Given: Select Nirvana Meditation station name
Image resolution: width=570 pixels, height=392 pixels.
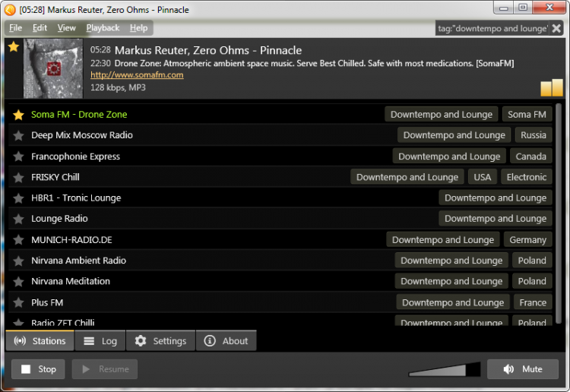Looking at the screenshot, I should 71,281.
